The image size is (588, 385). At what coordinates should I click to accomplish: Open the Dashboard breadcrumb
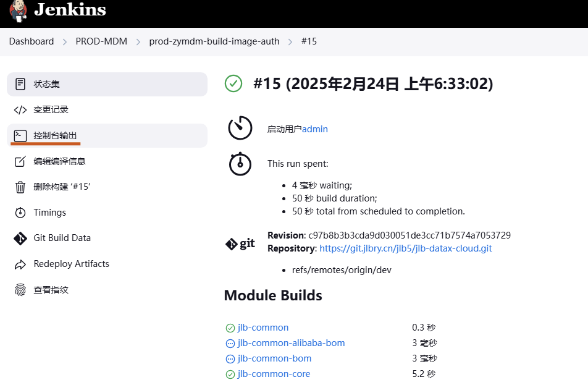pyautogui.click(x=31, y=41)
